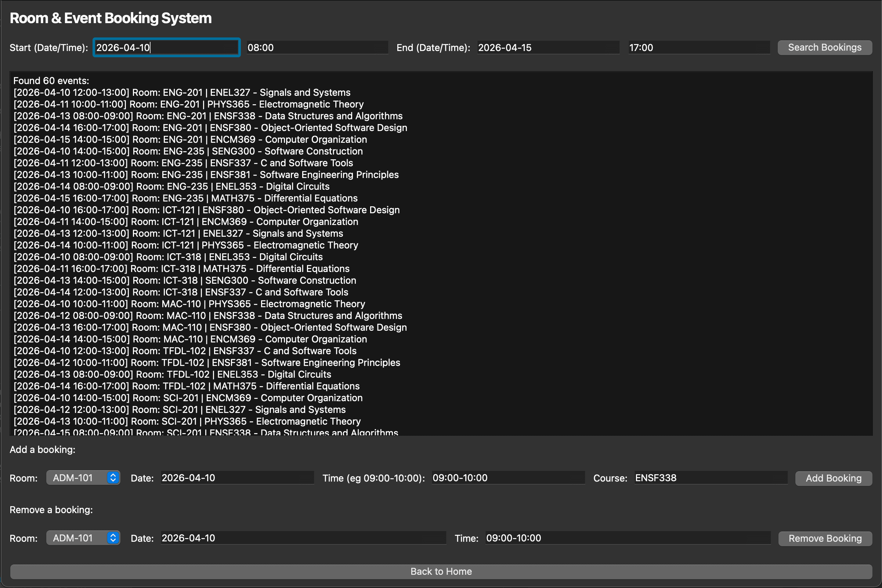
Task: Open the Room dropdown in Add a booking
Action: (x=83, y=478)
